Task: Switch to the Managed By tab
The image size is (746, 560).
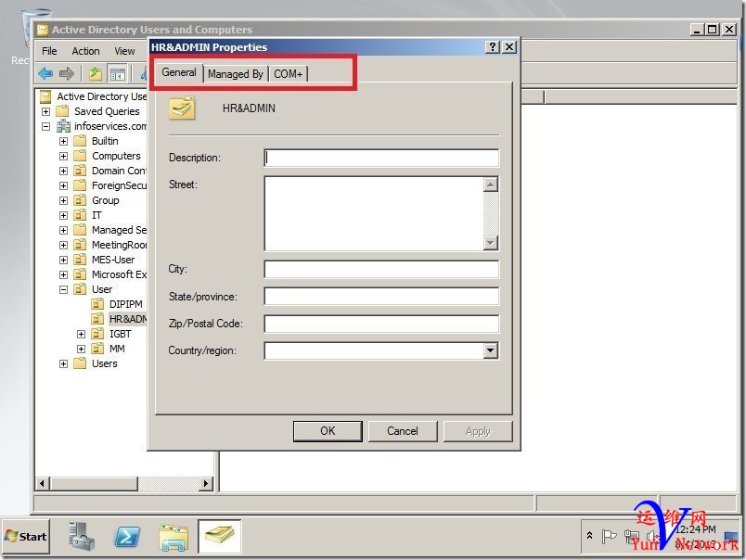Action: coord(236,74)
